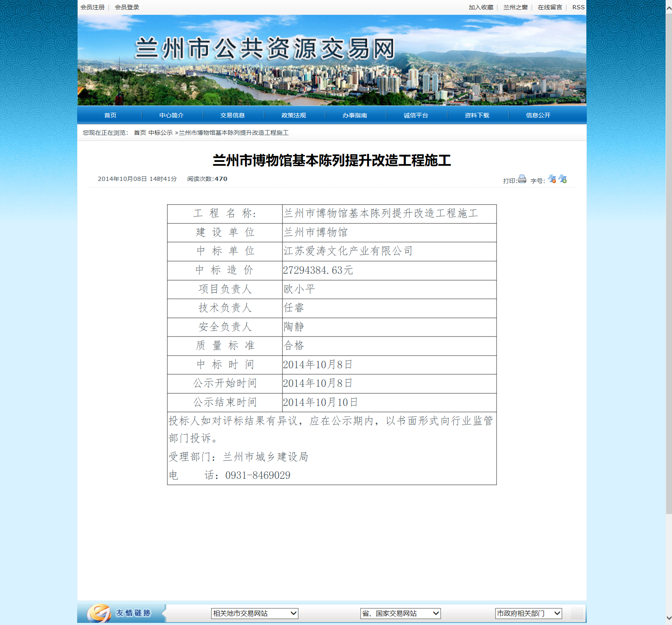Click the label 公示开始时间

click(x=225, y=383)
